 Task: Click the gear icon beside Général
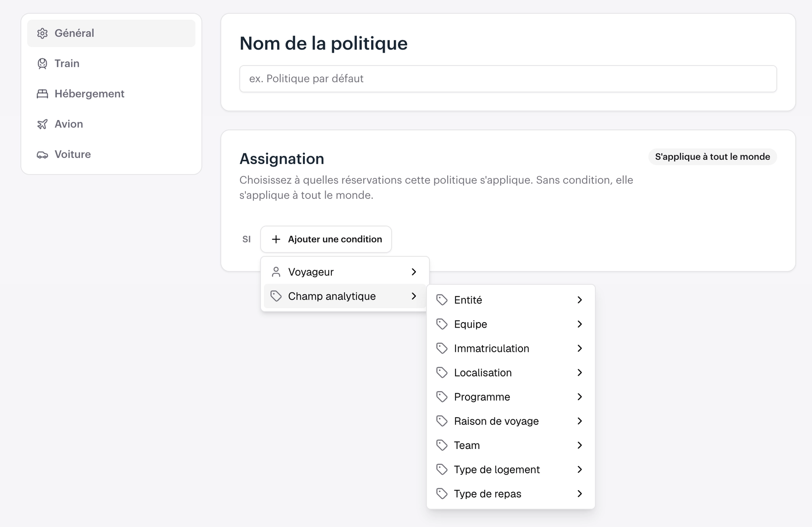tap(42, 33)
